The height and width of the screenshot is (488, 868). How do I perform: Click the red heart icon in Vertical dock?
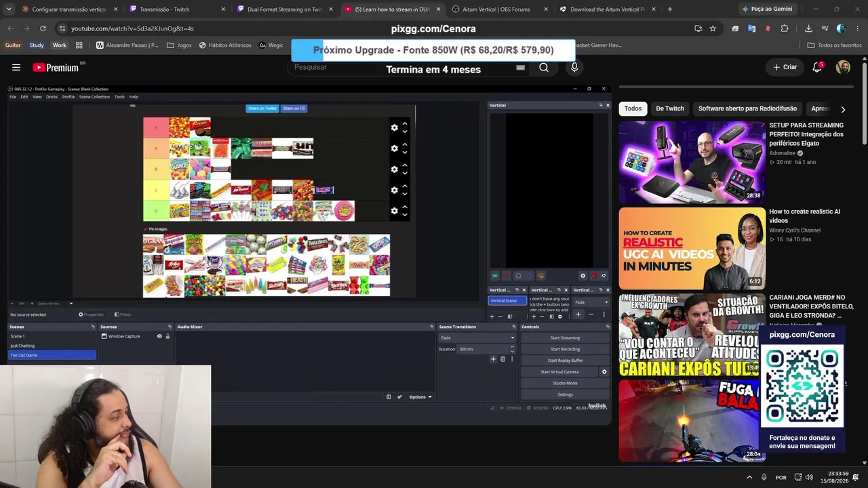pos(594,276)
